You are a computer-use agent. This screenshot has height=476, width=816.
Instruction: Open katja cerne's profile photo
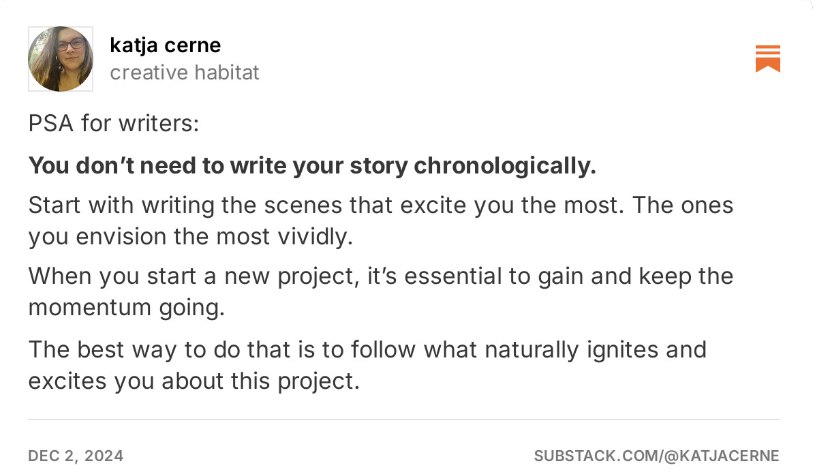point(61,59)
